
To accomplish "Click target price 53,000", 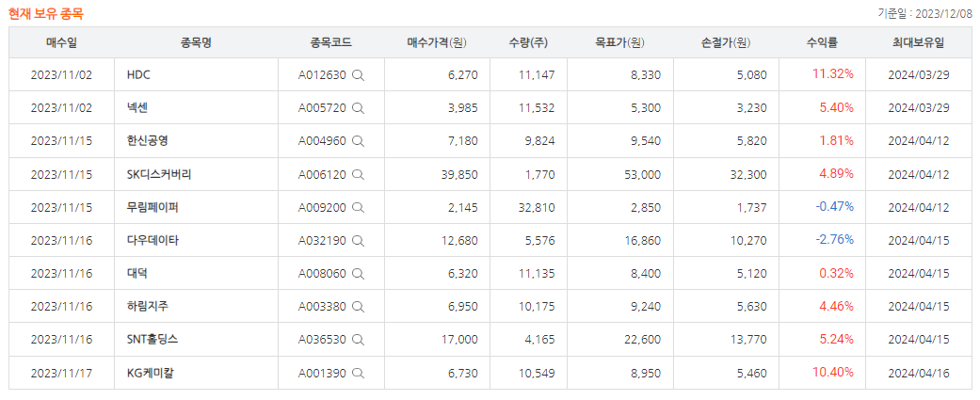I will tap(641, 174).
